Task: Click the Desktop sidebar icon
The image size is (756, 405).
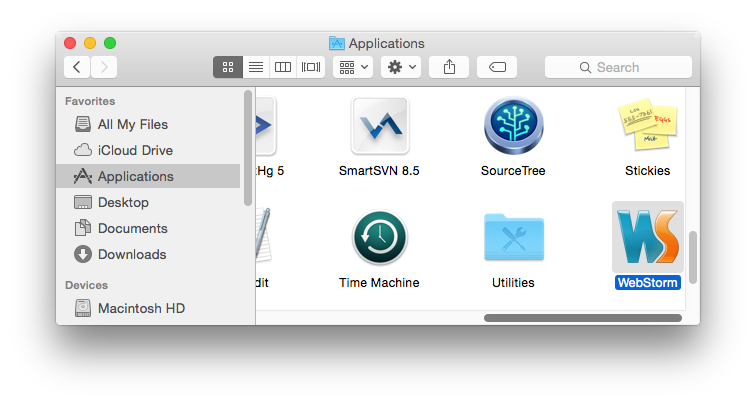Action: (83, 202)
